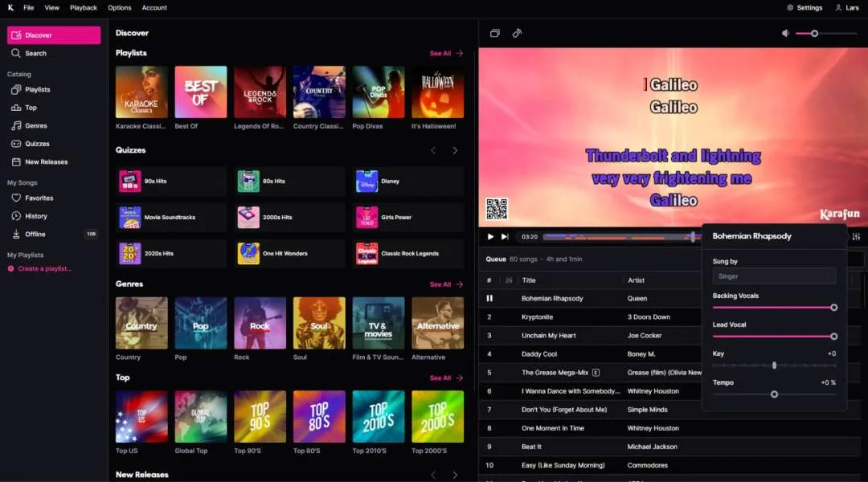Open the Account menu
868x482 pixels.
(x=154, y=8)
